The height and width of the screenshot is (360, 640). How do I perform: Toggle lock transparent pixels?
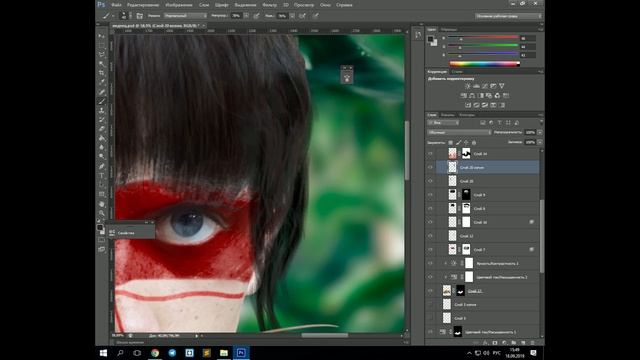[x=451, y=142]
